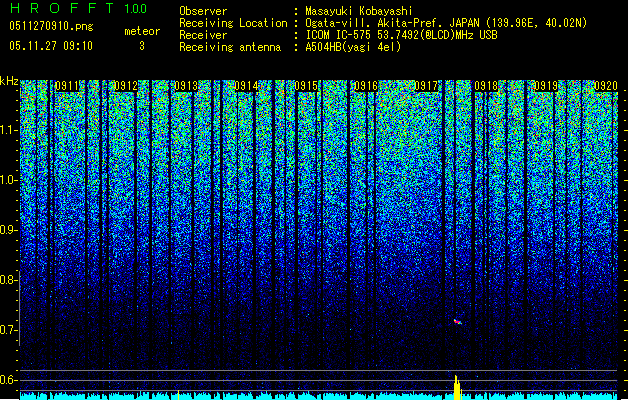Click the kHz axis unit label
This screenshot has height=400, width=629.
click(9, 81)
